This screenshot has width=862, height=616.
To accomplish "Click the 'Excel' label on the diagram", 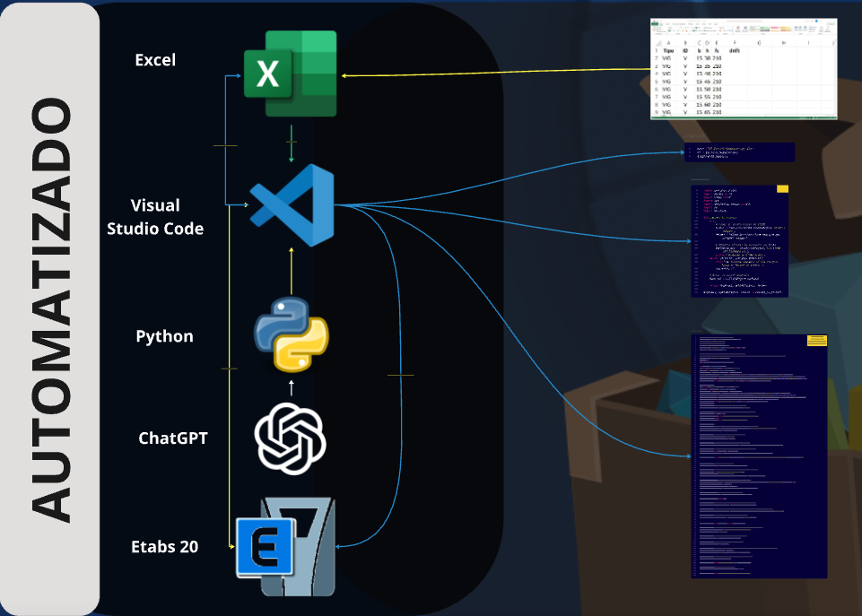I will [155, 60].
